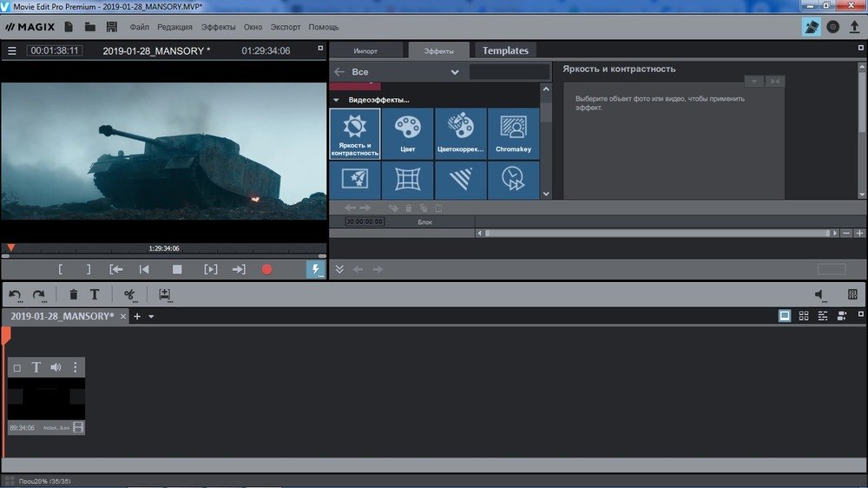
Task: Save project with the floppy disk icon
Action: 111,27
